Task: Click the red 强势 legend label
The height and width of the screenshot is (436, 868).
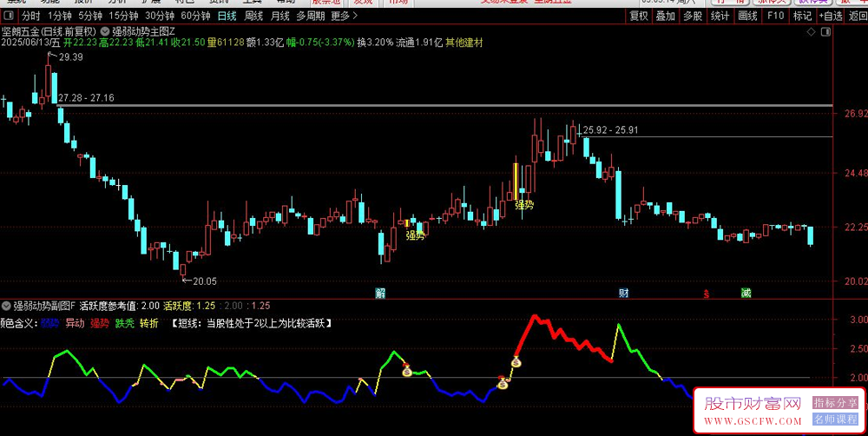Action: [x=100, y=324]
